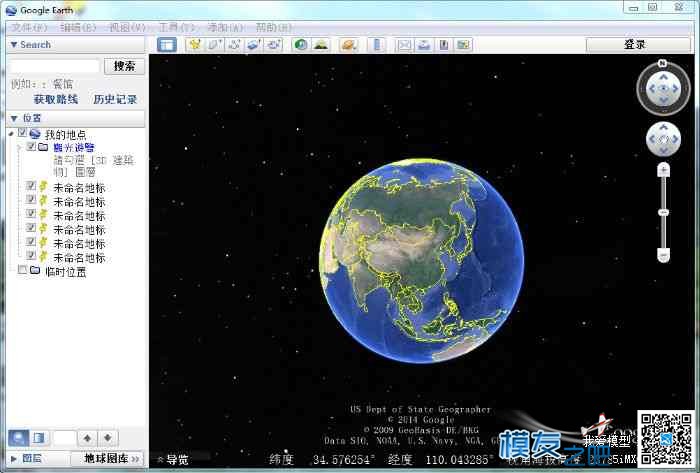Image resolution: width=700 pixels, height=473 pixels.
Task: Move the selected item up with the arrow button
Action: tap(88, 438)
